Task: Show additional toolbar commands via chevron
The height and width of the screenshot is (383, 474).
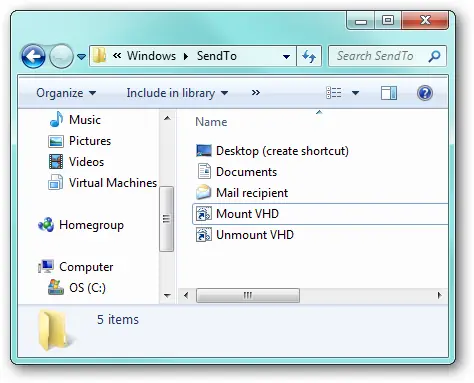Action: [256, 93]
